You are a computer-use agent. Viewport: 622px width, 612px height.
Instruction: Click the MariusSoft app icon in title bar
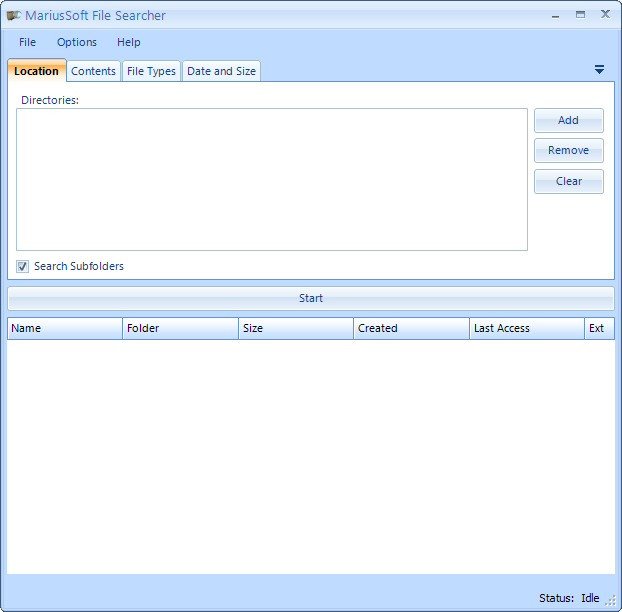14,16
